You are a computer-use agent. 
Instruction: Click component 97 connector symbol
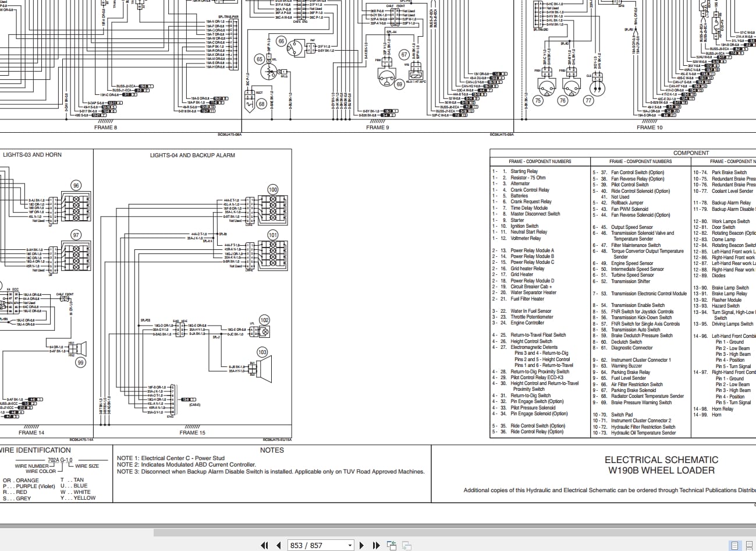tap(76, 257)
